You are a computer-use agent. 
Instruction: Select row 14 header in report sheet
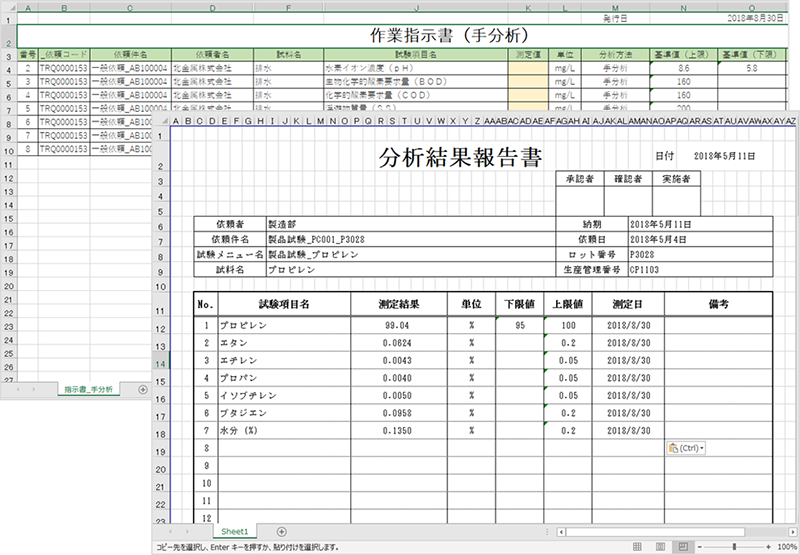pyautogui.click(x=160, y=364)
